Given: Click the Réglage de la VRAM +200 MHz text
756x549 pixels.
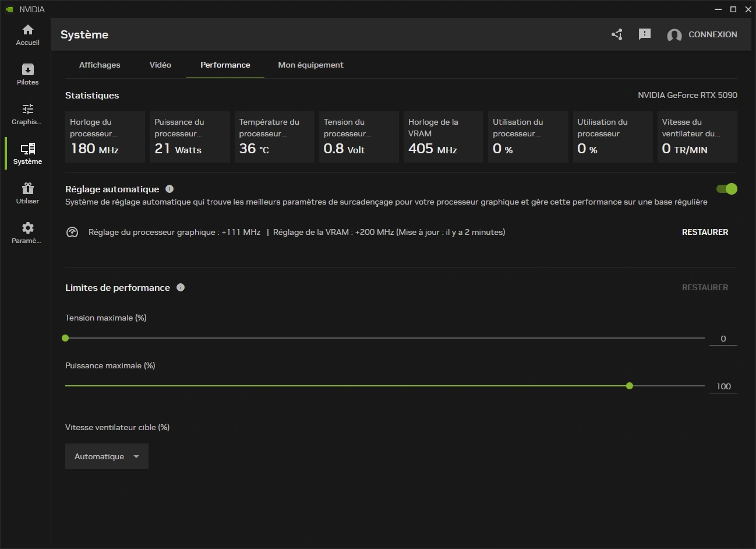Looking at the screenshot, I should click(334, 232).
